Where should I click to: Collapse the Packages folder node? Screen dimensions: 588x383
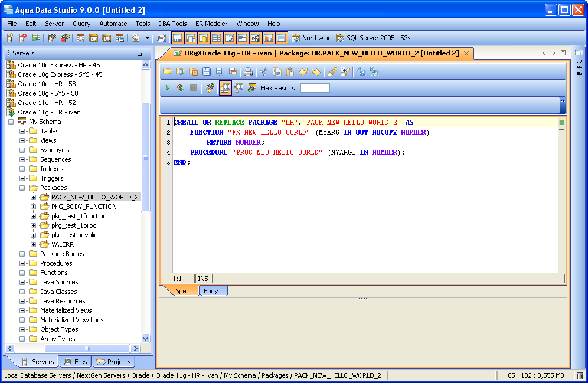(x=22, y=188)
